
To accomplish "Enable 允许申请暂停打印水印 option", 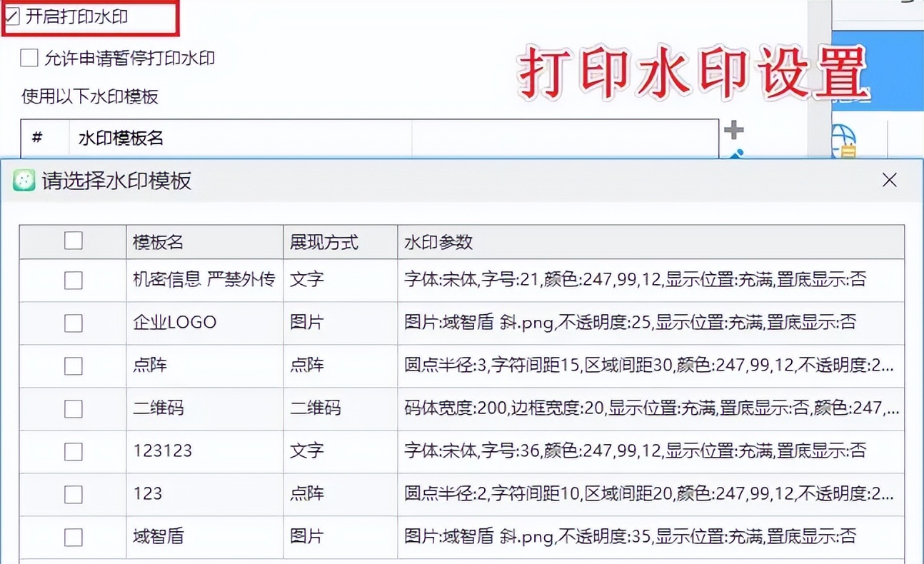I will [x=29, y=57].
